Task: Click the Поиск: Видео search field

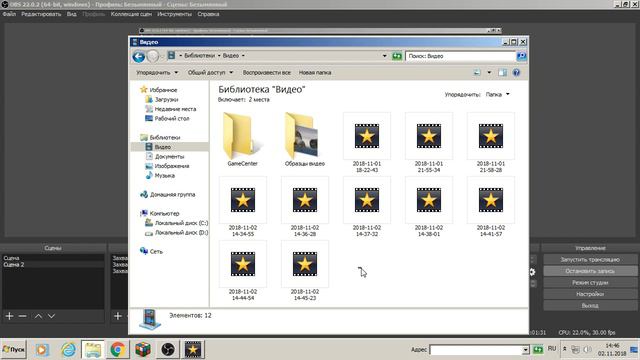Action: 460,56
